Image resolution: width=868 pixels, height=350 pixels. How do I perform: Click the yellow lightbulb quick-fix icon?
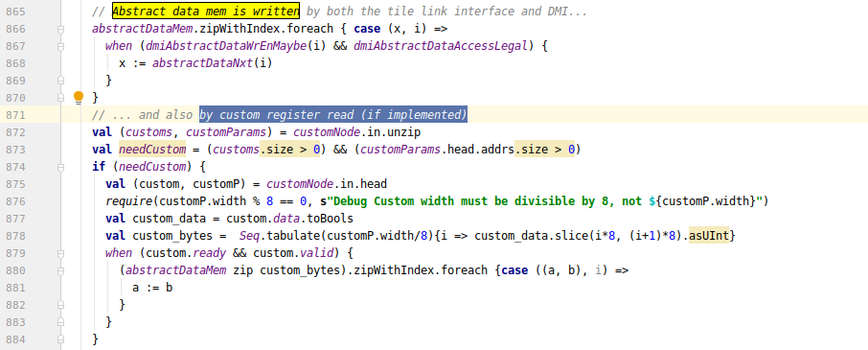click(79, 98)
